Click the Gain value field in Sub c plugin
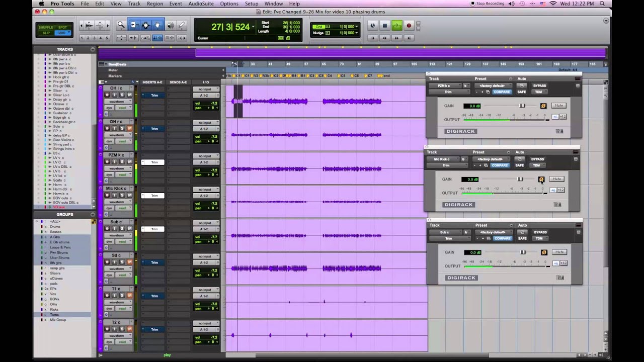The height and width of the screenshot is (362, 644). click(x=473, y=252)
